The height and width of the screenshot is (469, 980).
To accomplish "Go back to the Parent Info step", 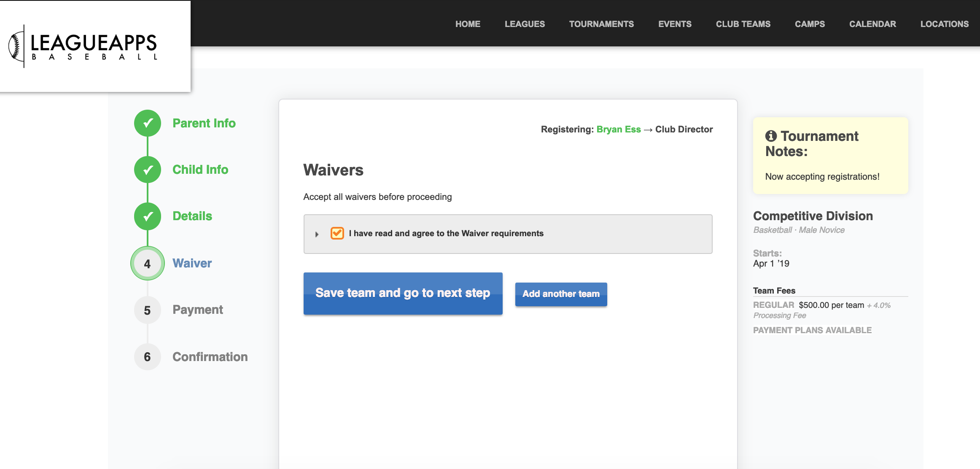I will pos(204,123).
